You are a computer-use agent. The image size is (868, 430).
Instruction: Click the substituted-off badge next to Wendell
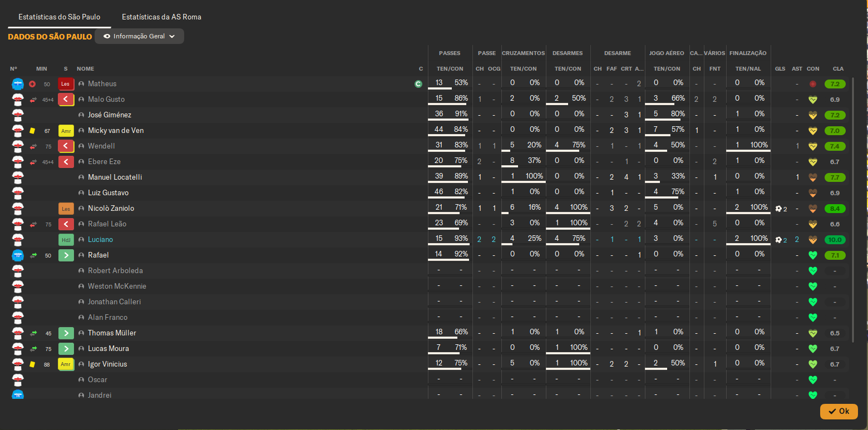[66, 146]
